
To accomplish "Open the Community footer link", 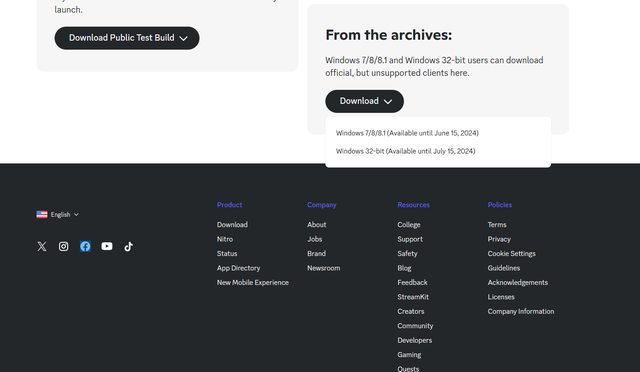I will tap(415, 326).
